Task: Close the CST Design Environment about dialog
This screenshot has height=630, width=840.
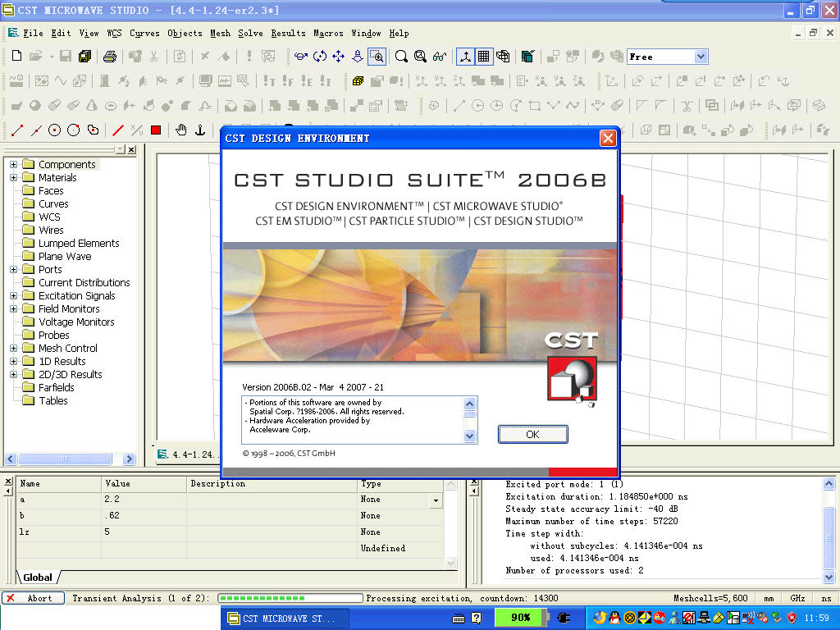Action: (x=608, y=138)
